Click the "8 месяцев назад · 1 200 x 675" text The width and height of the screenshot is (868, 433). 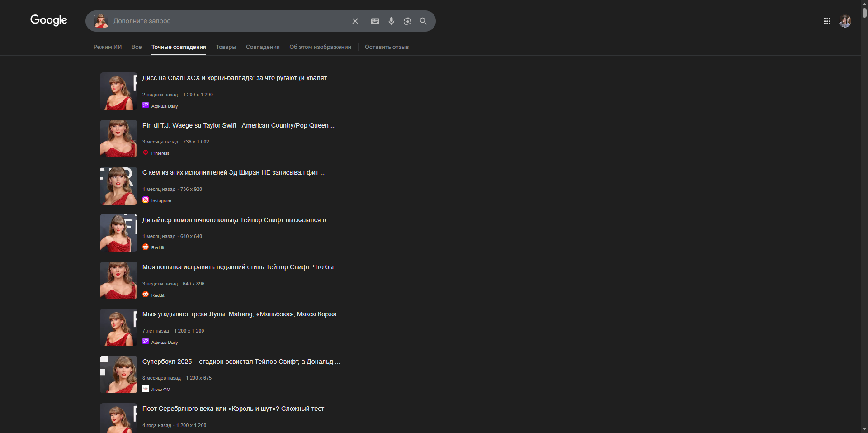[177, 378]
